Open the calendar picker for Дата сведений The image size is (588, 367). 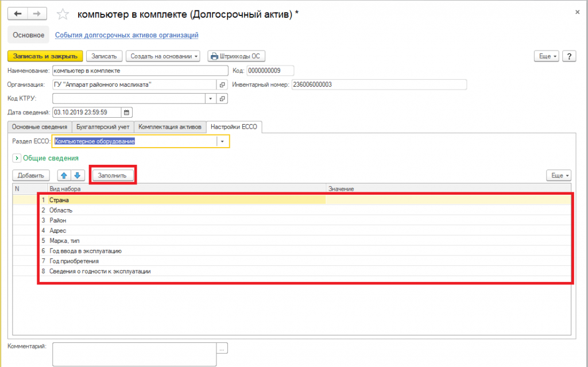click(127, 113)
